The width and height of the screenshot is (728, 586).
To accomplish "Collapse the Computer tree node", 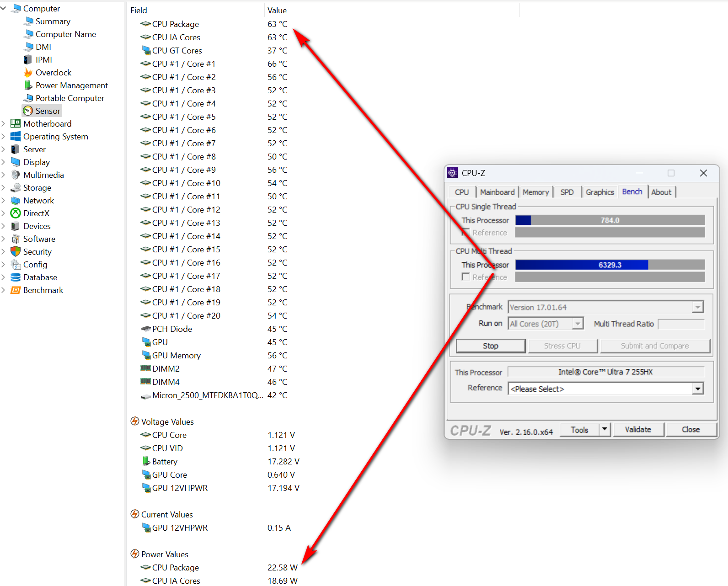I will coord(4,8).
